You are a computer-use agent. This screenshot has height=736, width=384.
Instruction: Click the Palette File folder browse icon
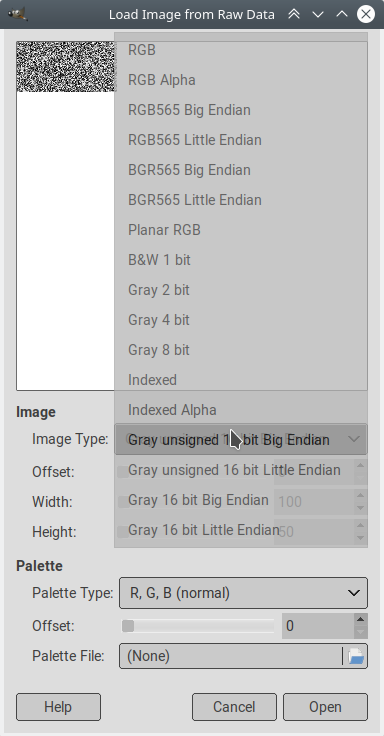[x=356, y=656]
